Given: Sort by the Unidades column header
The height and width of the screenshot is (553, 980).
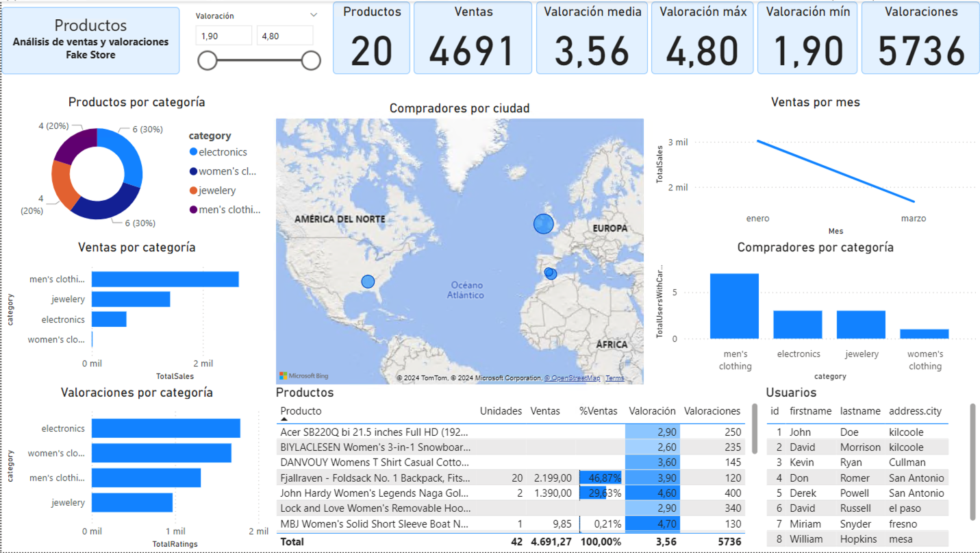Looking at the screenshot, I should [x=501, y=411].
